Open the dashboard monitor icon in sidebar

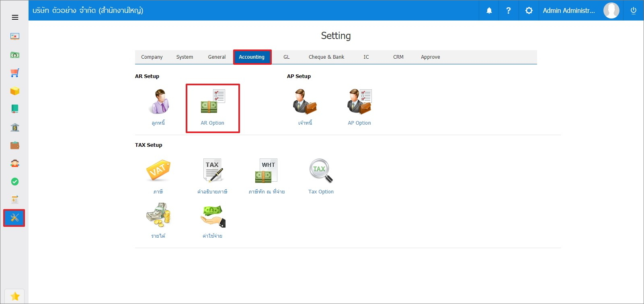pyautogui.click(x=15, y=37)
